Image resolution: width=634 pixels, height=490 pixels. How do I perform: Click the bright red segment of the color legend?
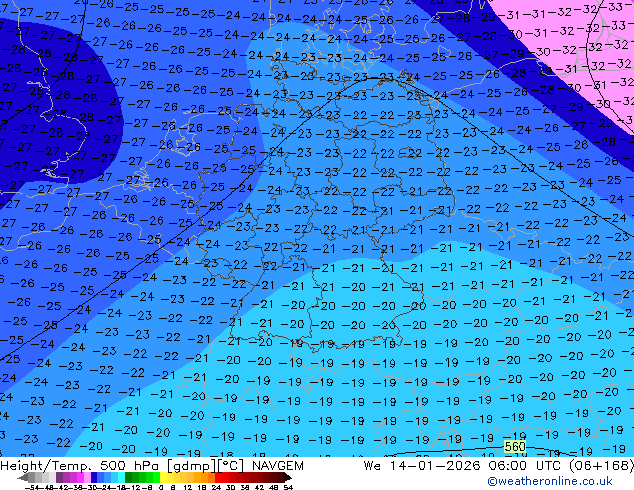tap(218, 478)
